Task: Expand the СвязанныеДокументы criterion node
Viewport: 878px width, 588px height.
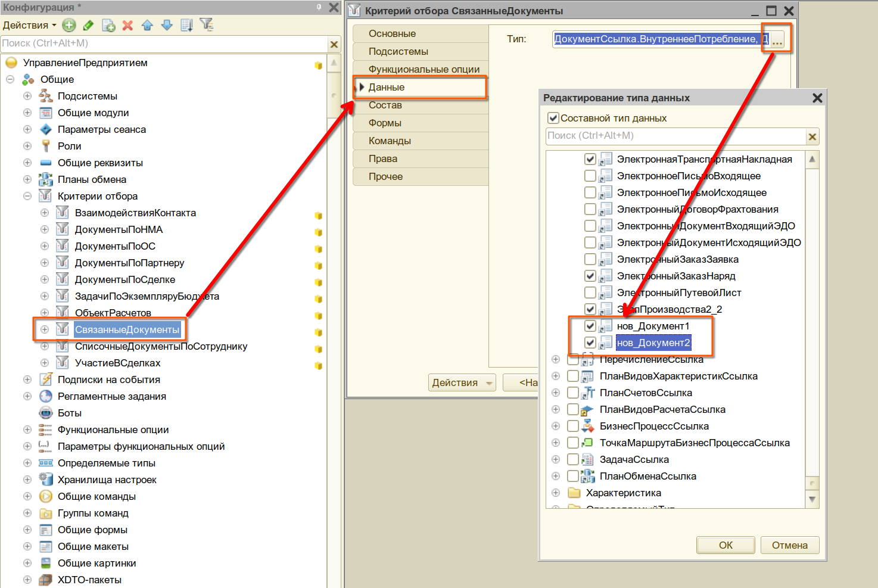Action: [x=45, y=329]
